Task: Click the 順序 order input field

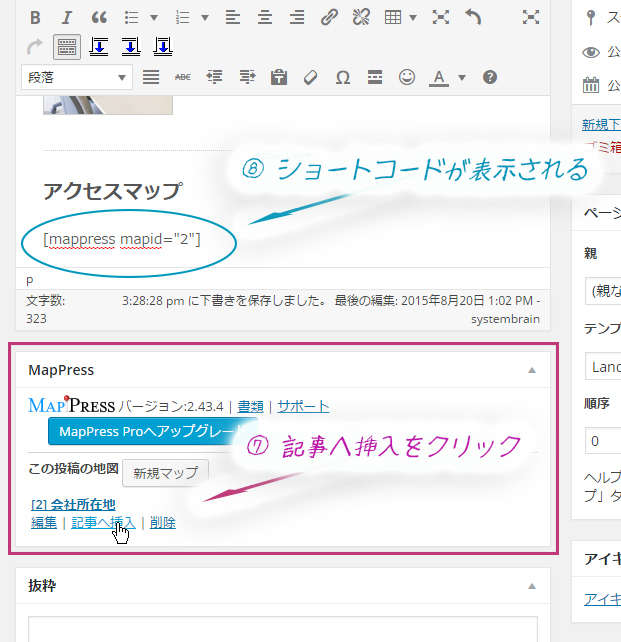Action: [600, 440]
